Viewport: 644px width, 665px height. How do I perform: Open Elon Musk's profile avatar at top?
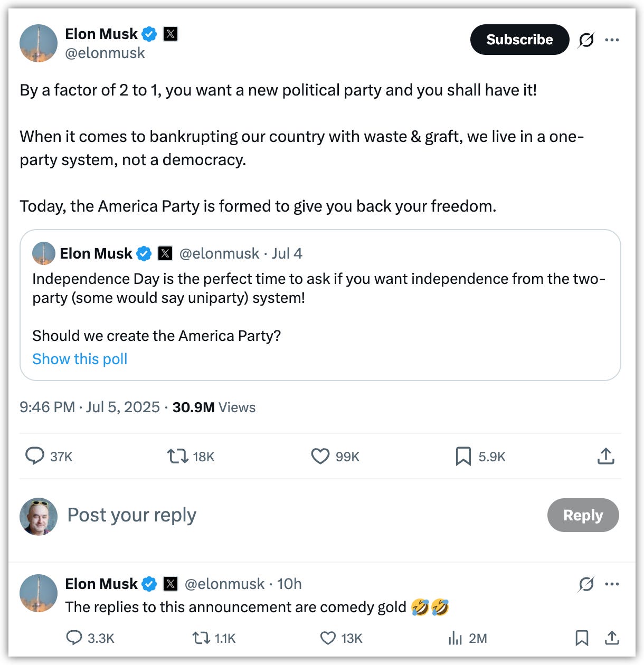click(39, 43)
